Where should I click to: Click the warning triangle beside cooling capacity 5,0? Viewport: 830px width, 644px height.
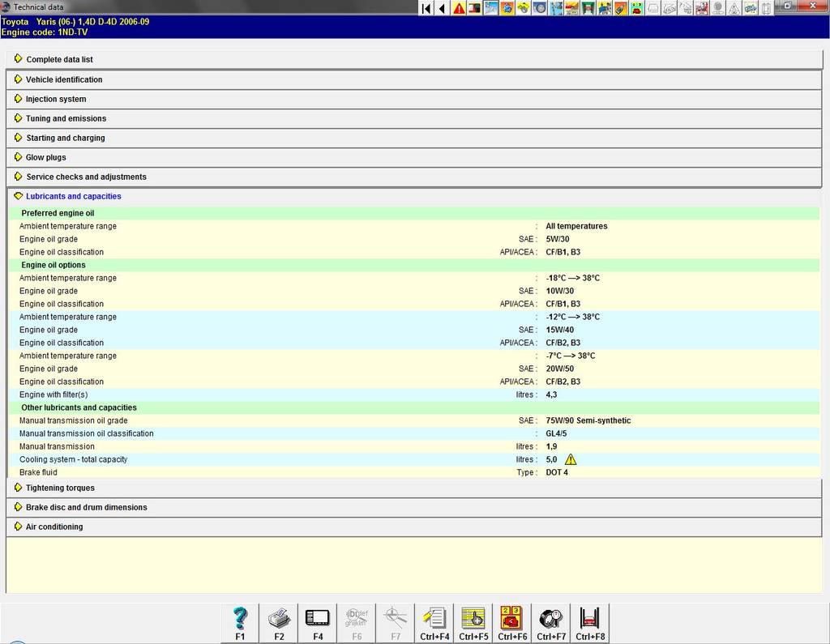571,459
